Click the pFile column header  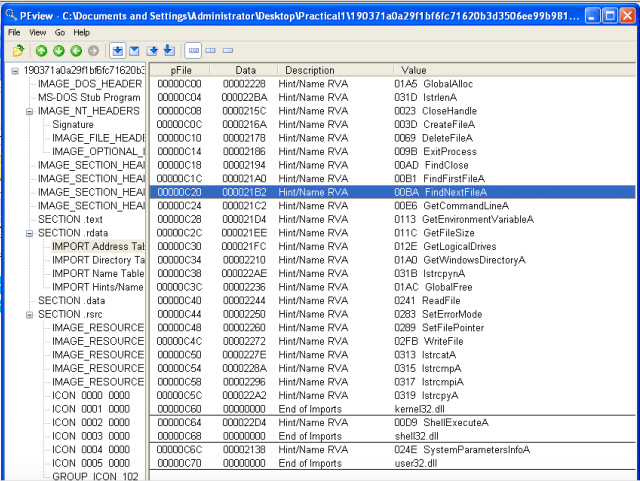pos(181,70)
